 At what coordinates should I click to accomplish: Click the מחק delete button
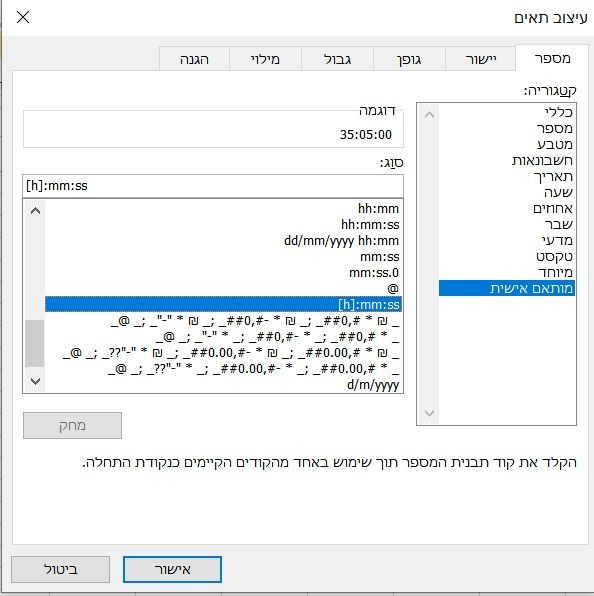(x=72, y=425)
